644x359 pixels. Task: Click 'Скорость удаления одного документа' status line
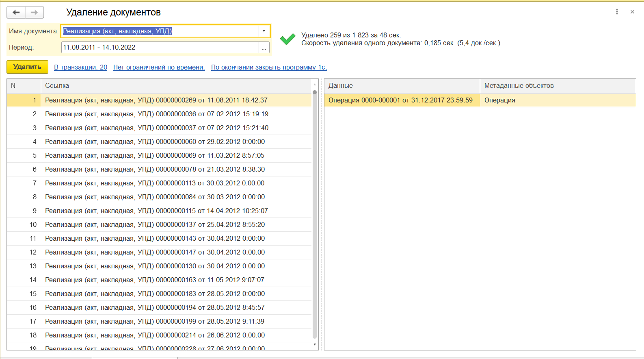click(401, 43)
